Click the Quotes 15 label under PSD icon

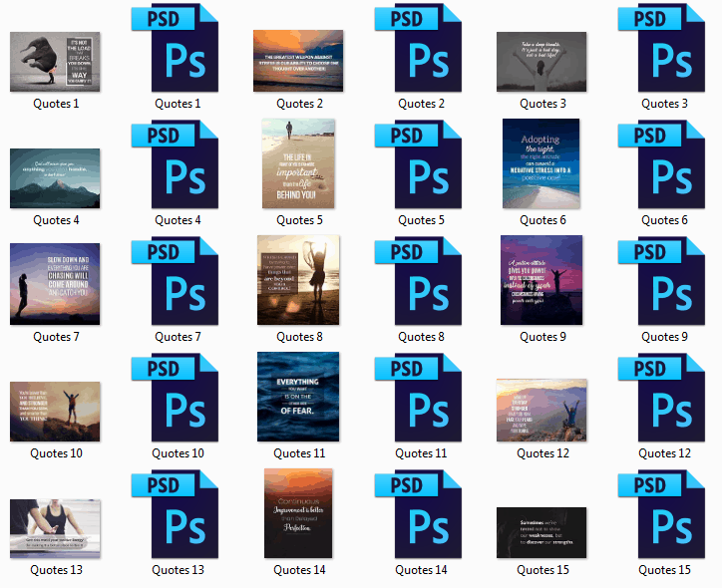click(664, 570)
